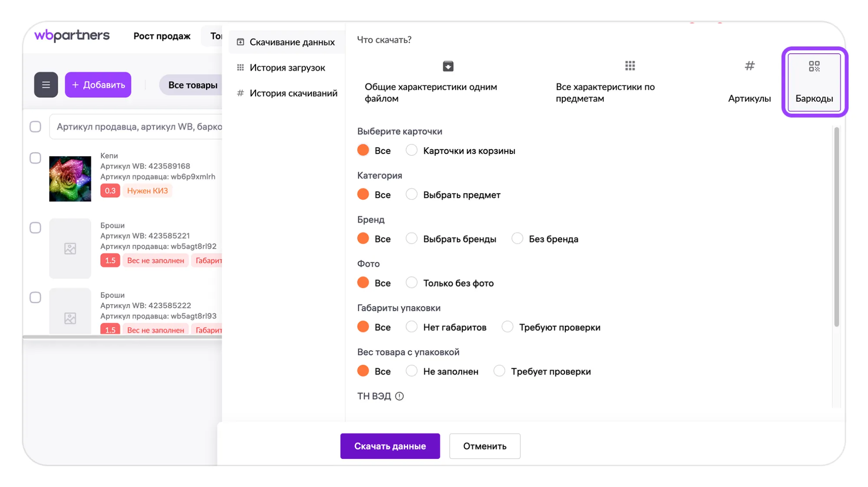Select the Карточки из корзины radio button

tap(411, 150)
